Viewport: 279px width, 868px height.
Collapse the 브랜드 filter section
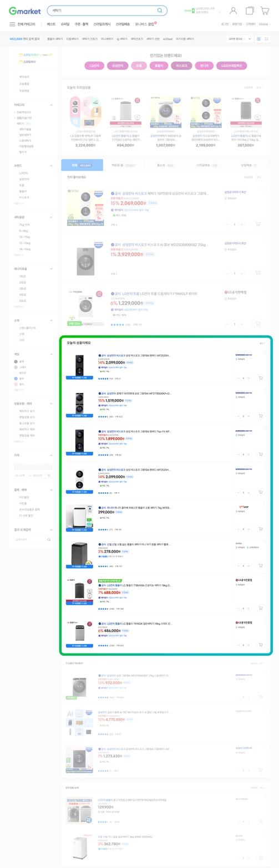[x=52, y=165]
